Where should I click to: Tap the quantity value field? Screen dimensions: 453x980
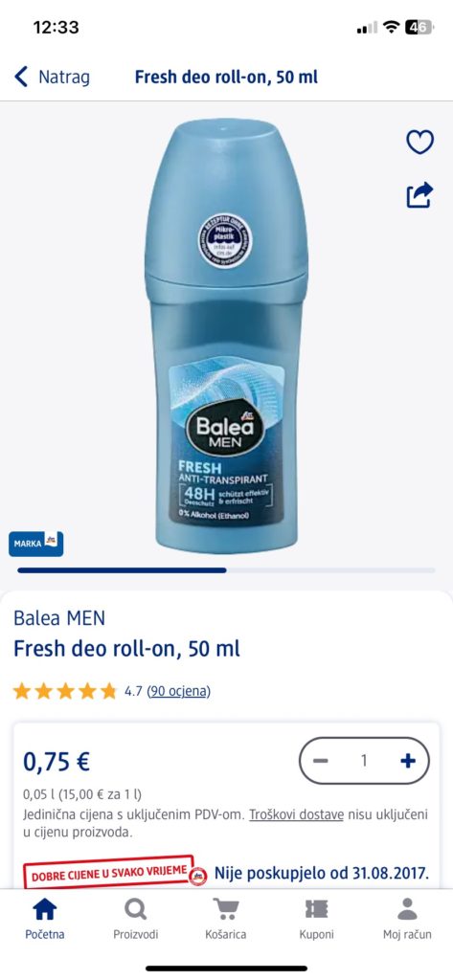tap(364, 761)
